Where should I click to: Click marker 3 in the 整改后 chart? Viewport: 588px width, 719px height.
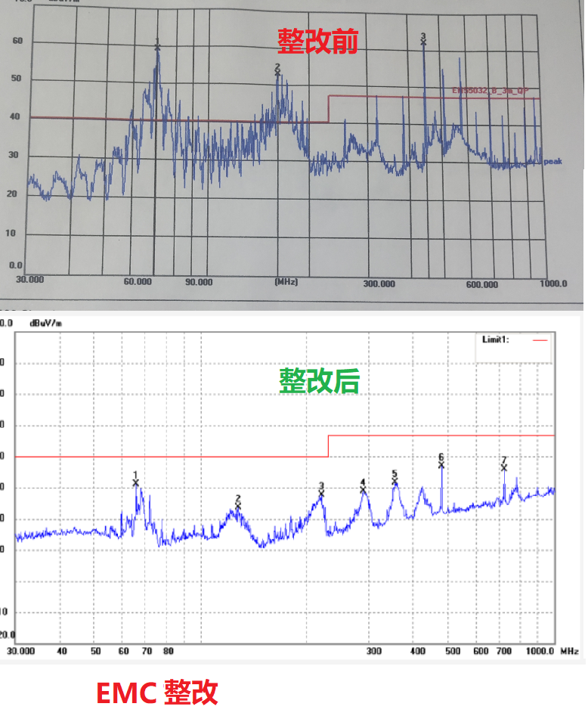[x=321, y=491]
